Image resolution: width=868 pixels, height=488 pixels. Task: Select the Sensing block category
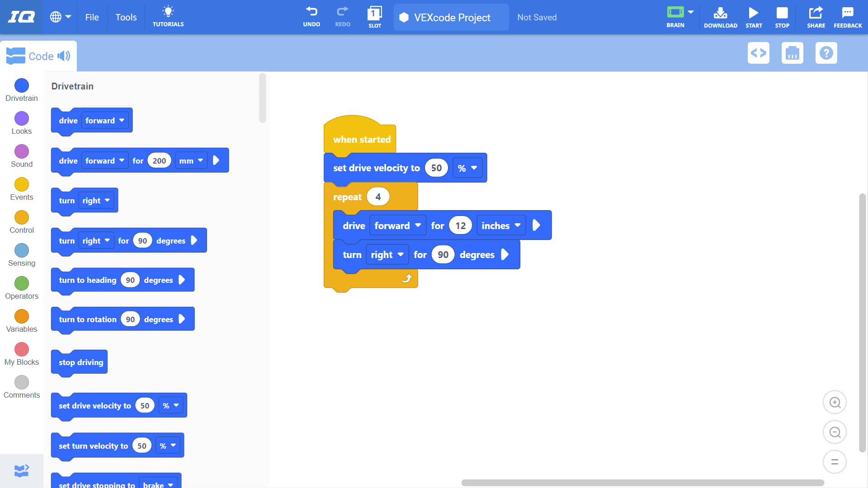click(x=22, y=255)
